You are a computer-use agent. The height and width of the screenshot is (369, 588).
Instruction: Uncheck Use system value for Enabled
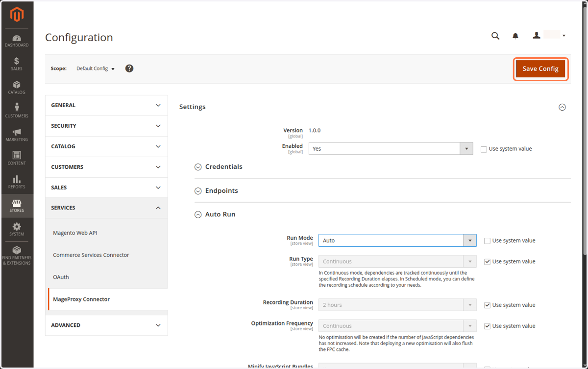coord(484,149)
